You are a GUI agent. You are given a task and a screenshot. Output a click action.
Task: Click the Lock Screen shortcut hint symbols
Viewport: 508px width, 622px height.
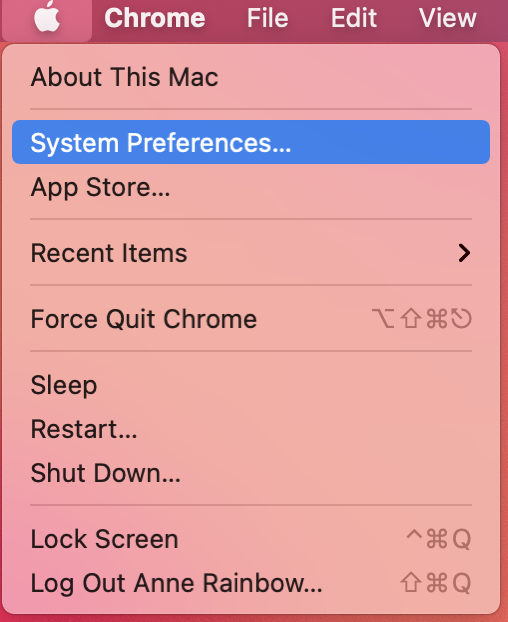pos(439,539)
